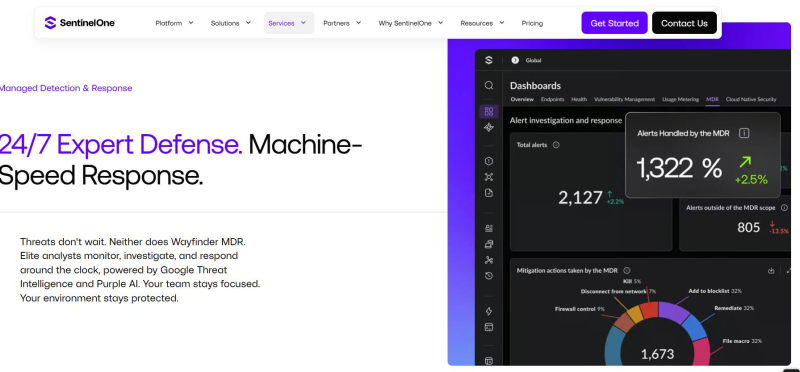Click info icon beside Alerts Handled by the MDR
Image resolution: width=800 pixels, height=372 pixels.
[744, 133]
